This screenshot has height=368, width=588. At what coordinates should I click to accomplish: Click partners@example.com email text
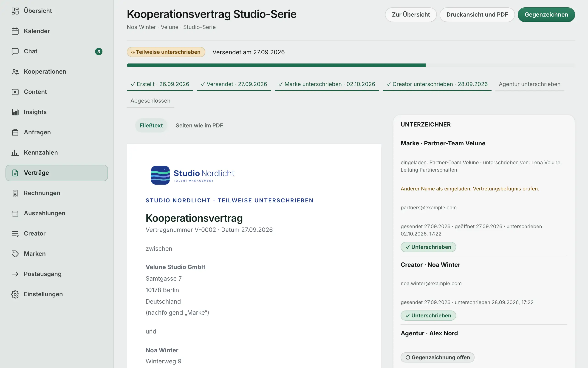429,208
